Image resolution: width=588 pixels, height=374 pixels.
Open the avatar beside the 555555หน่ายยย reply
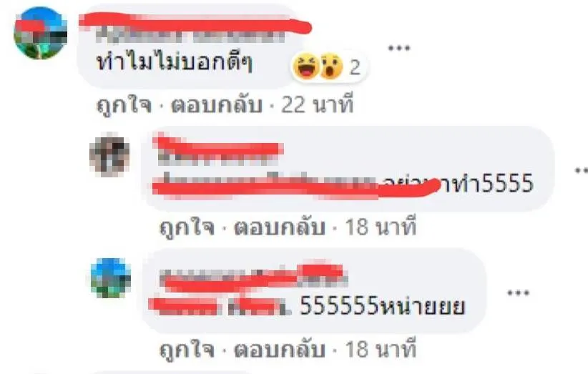coord(111,277)
